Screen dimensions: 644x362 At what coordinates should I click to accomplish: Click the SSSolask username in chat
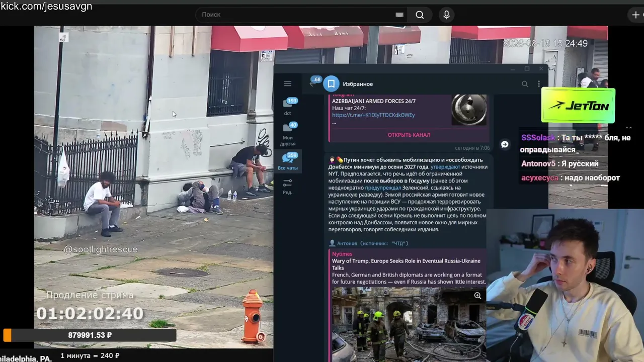pos(538,138)
